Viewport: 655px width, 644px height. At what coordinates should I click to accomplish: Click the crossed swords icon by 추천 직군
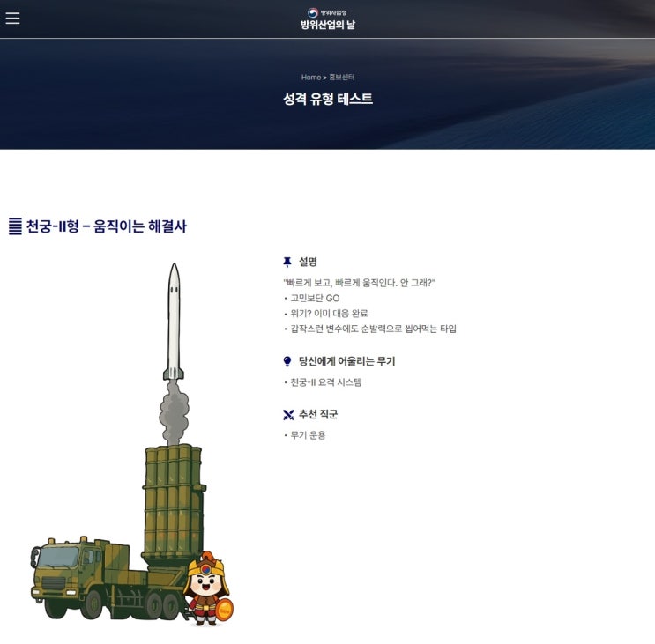288,414
